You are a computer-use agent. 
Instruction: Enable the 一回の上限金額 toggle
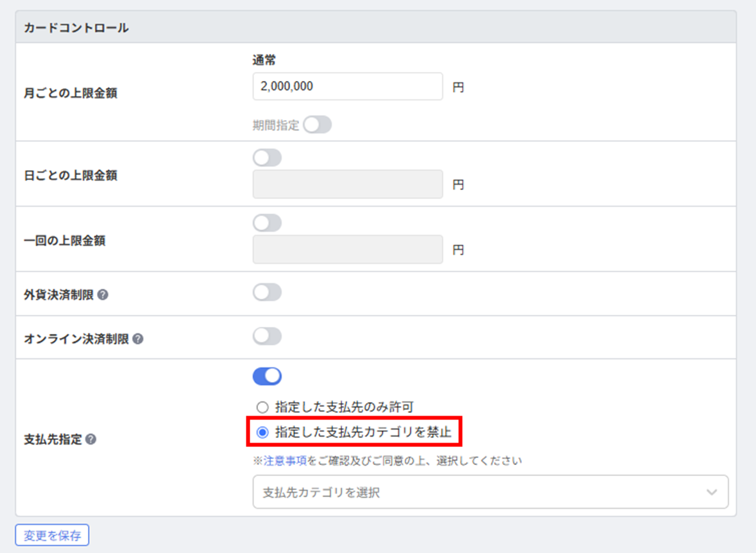tap(267, 223)
